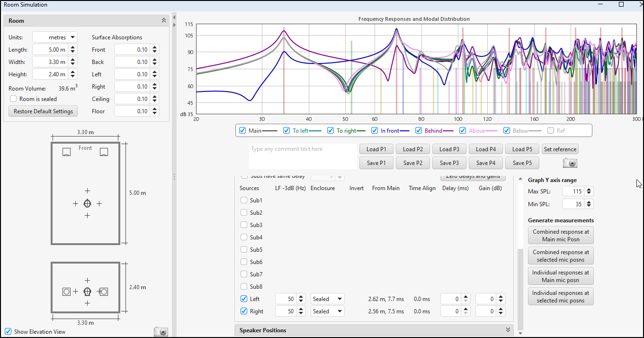This screenshot has width=644, height=338.
Task: Click Save P5 button
Action: coord(522,163)
